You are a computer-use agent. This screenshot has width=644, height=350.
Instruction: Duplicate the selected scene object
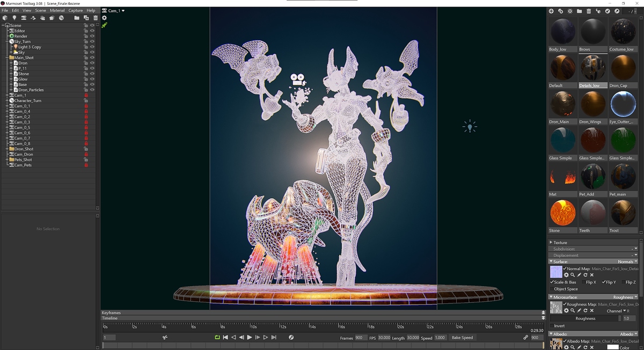tap(86, 18)
